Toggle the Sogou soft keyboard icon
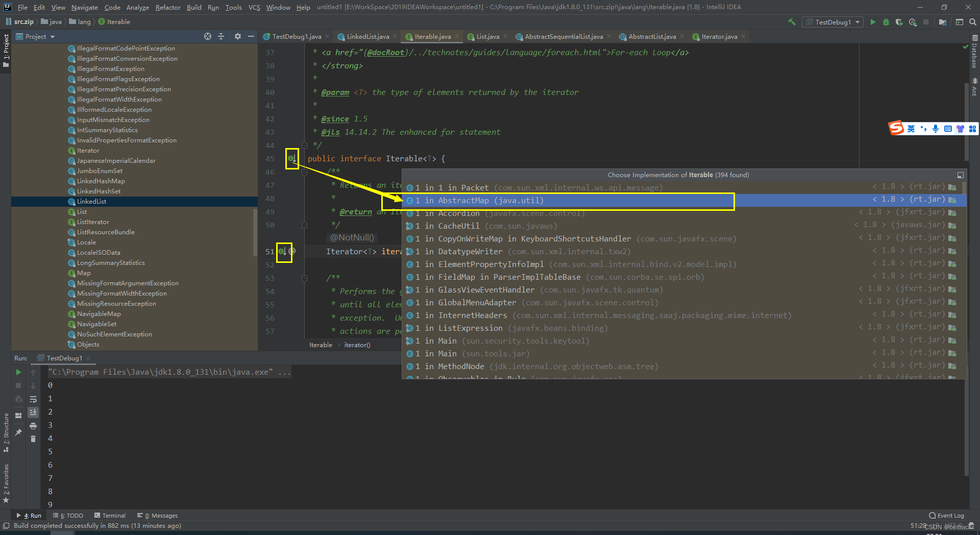The width and height of the screenshot is (980, 535). (948, 129)
